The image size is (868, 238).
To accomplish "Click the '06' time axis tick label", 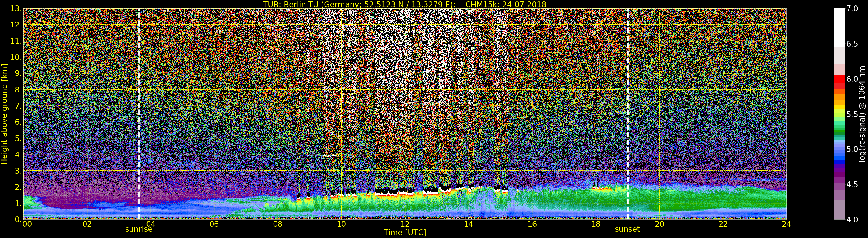I will pos(214,224).
